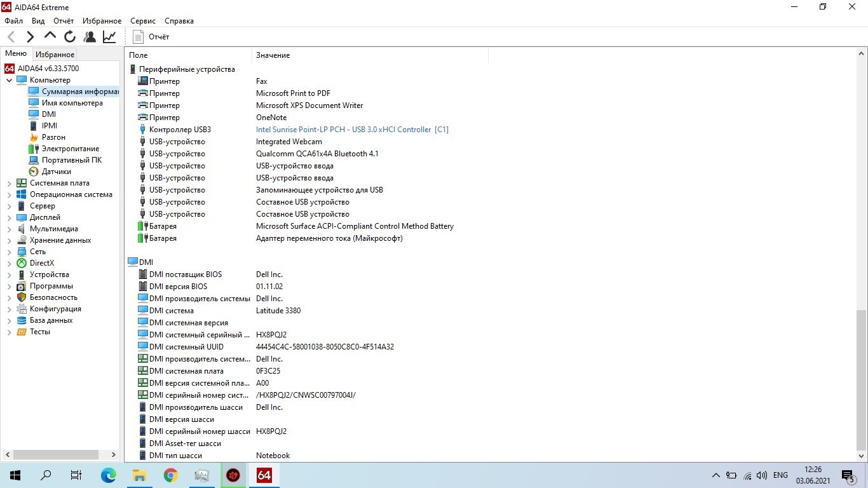The height and width of the screenshot is (488, 868).
Task: Select the Latitude 3380 value
Action: coord(278,311)
